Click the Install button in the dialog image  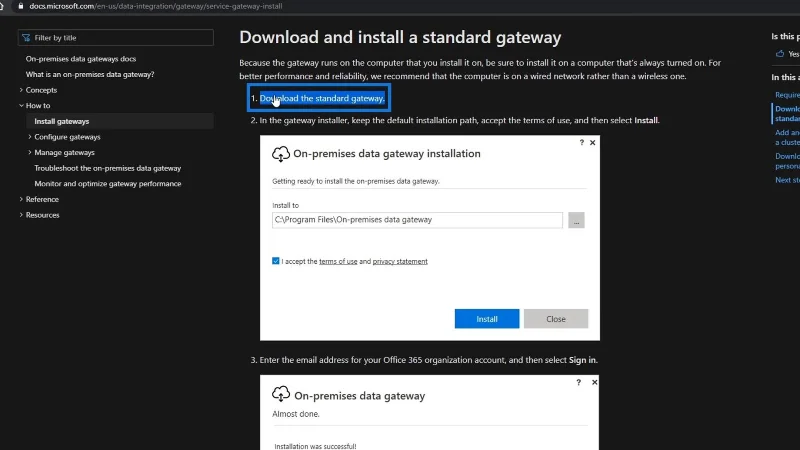coord(487,319)
